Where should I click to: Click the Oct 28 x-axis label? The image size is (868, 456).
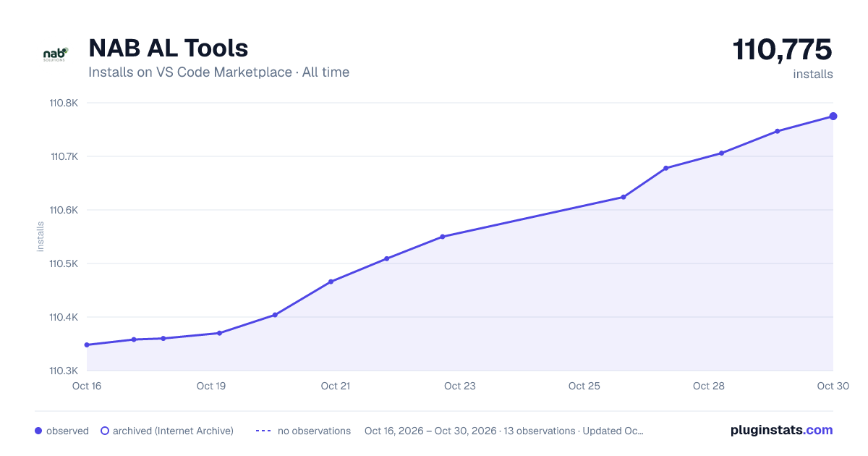(x=709, y=386)
